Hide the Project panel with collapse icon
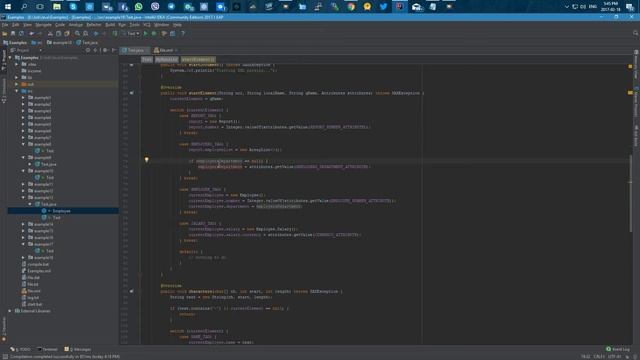Screen dimensions: 640x360 [114, 50]
